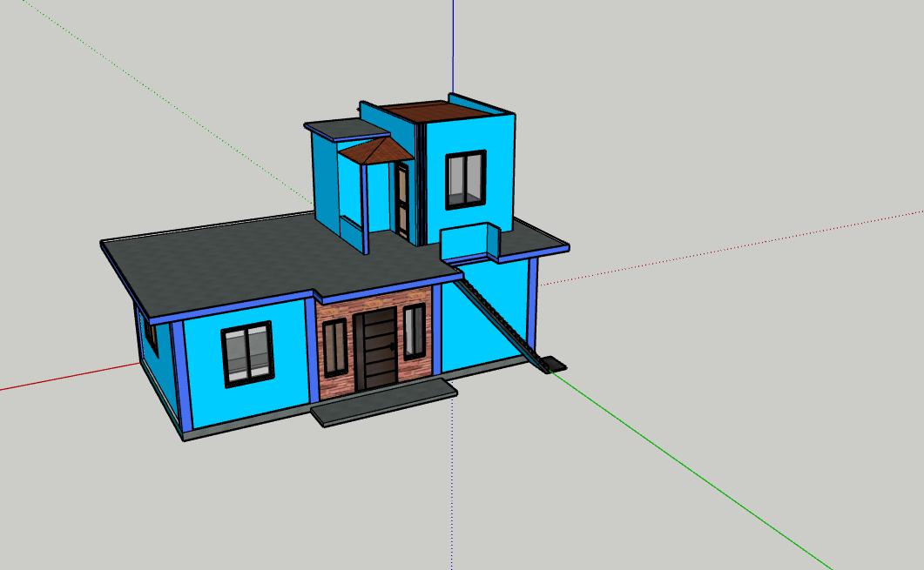Click the narrow window right of front door
The image size is (924, 570).
click(x=414, y=331)
